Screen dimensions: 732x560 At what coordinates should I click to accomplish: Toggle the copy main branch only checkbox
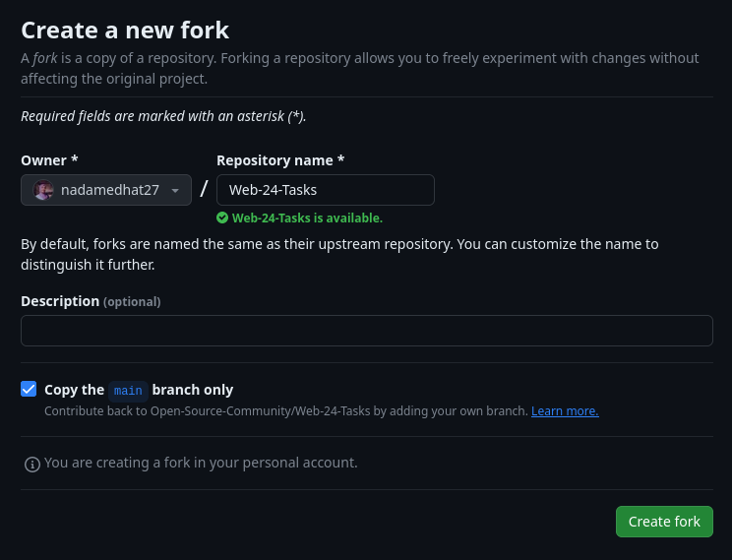tap(29, 389)
